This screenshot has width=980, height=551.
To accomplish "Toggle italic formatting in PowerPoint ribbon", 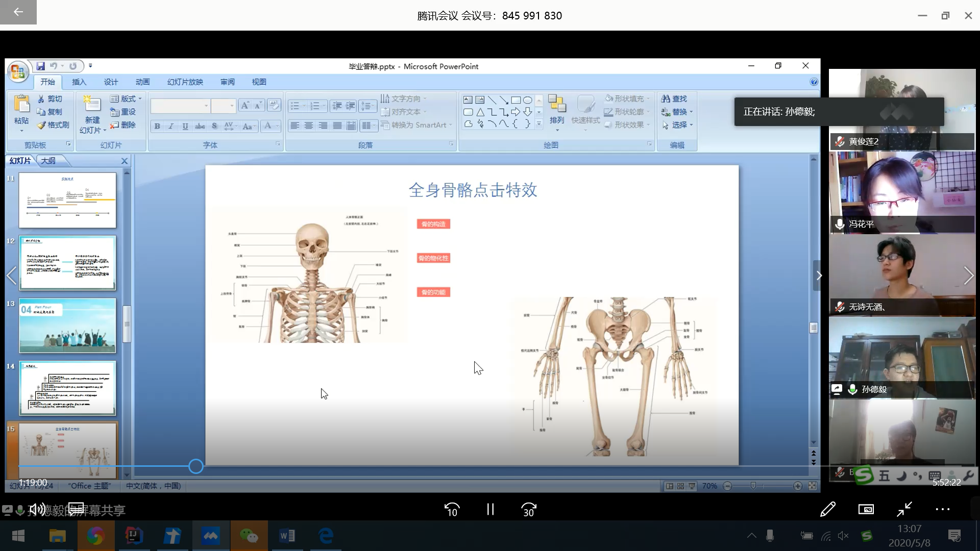I will click(171, 126).
